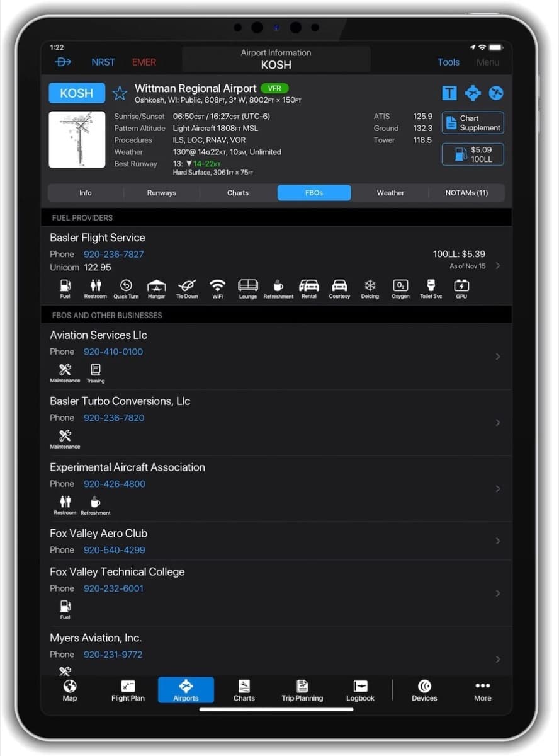Tap EMER in the top bar
Image resolution: width=559 pixels, height=756 pixels.
point(144,62)
